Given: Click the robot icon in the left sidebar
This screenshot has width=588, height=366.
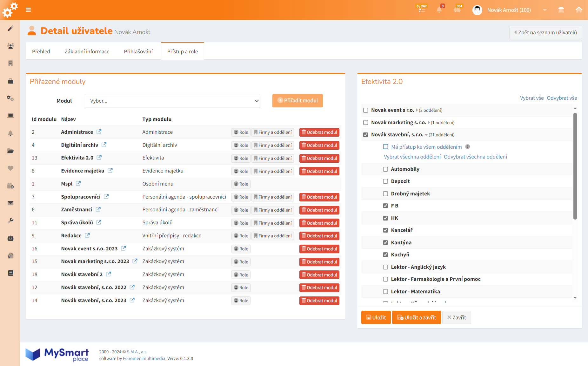Looking at the screenshot, I should tap(10, 238).
